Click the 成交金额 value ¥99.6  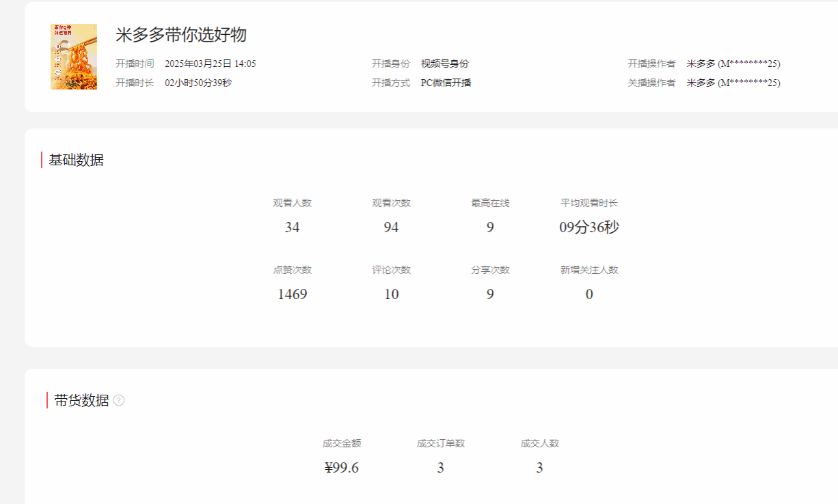342,468
